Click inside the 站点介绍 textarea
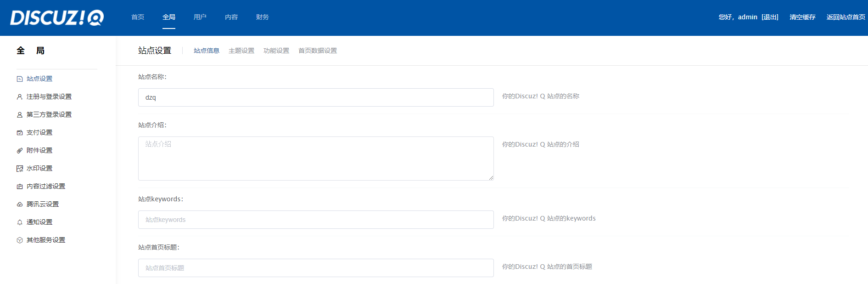Viewport: 868px width, 284px height. click(x=316, y=159)
